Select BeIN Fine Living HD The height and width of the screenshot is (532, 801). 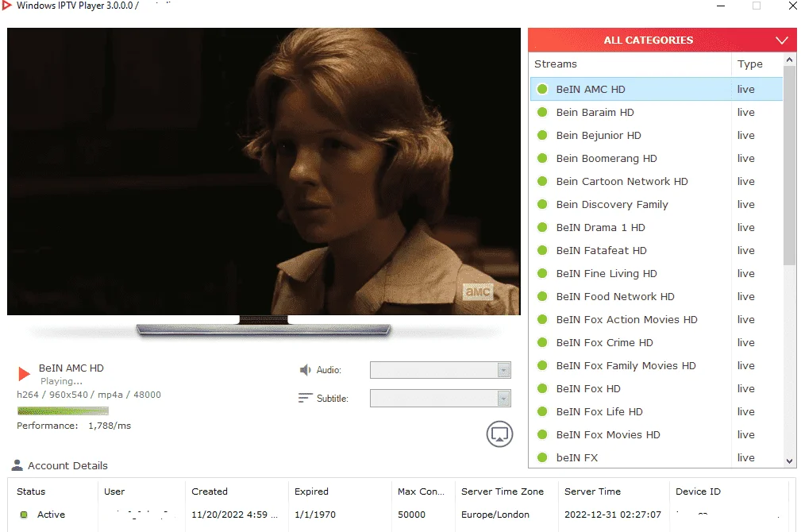click(x=657, y=273)
